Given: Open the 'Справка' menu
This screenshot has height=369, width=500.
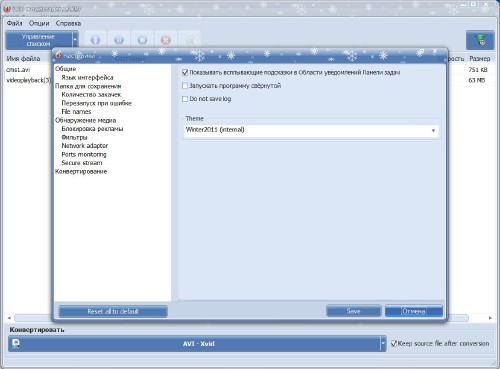Looking at the screenshot, I should pyautogui.click(x=68, y=23).
